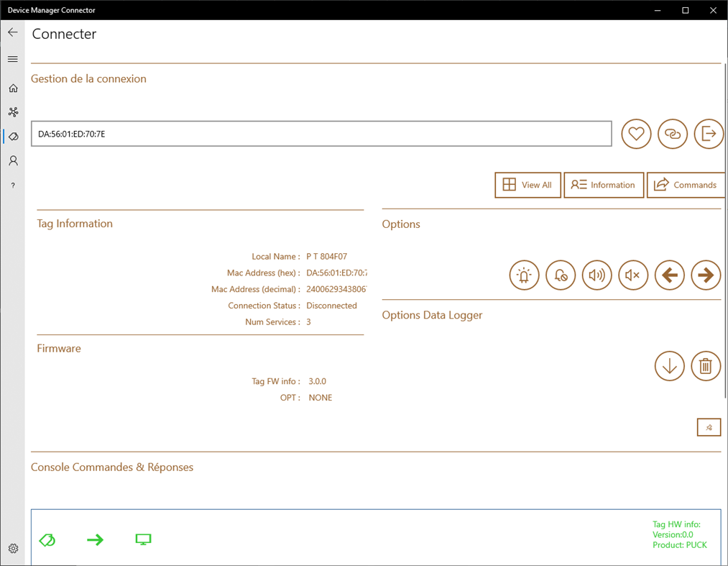Click the left arrow icon in Options
Image resolution: width=728 pixels, height=566 pixels.
(669, 275)
